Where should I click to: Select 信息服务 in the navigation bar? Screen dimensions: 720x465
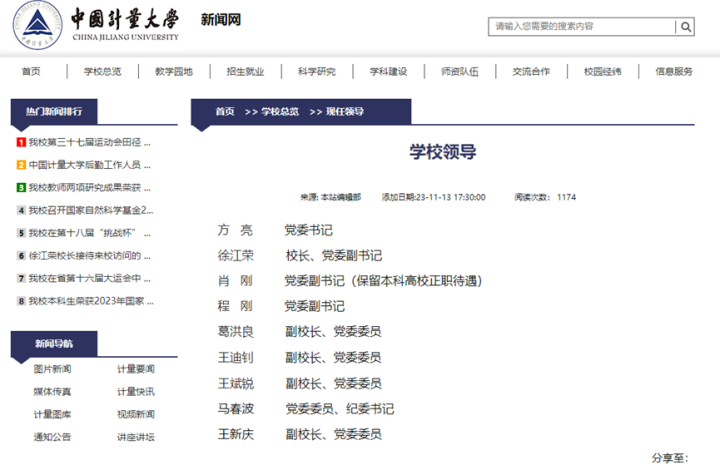click(x=674, y=71)
